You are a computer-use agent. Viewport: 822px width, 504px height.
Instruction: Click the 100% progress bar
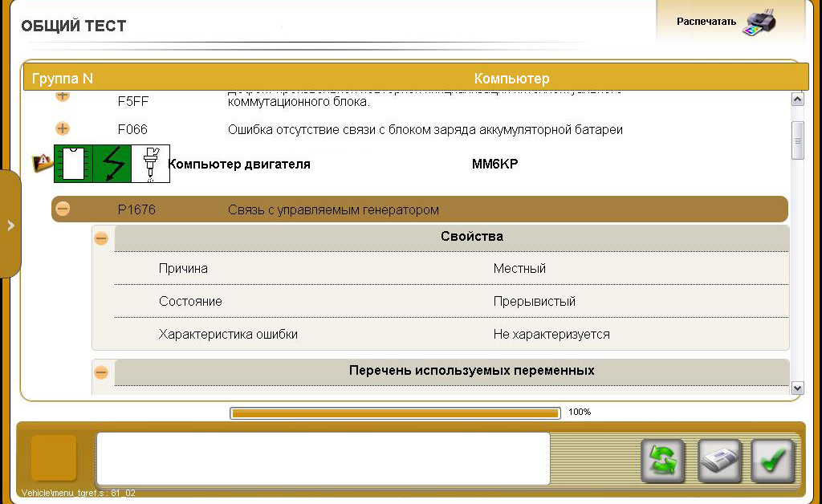395,413
